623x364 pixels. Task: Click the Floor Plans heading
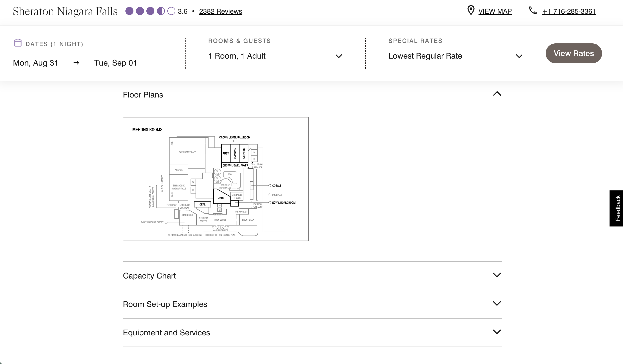(x=143, y=95)
